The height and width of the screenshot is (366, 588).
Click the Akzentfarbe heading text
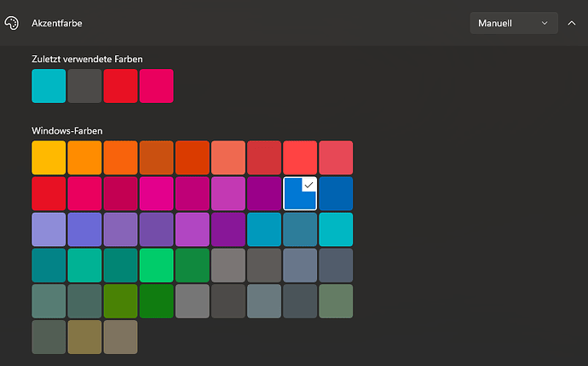coord(57,23)
